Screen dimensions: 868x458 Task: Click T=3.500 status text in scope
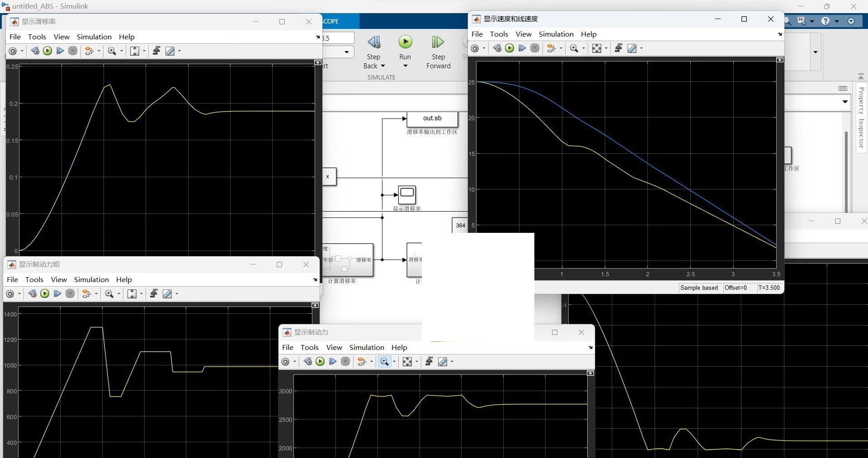[x=769, y=288]
